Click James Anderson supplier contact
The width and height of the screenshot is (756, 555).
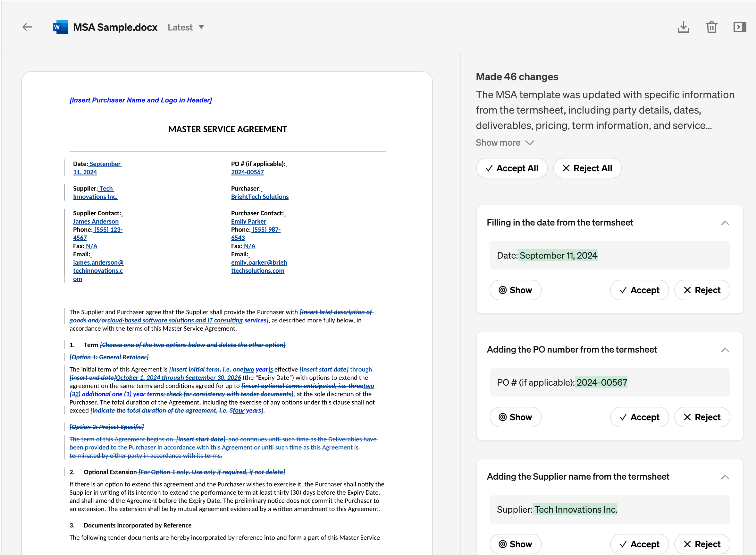[96, 221]
